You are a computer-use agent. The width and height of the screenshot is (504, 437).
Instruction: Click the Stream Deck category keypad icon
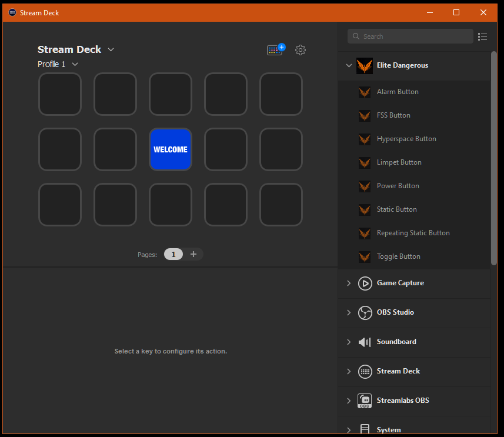365,371
